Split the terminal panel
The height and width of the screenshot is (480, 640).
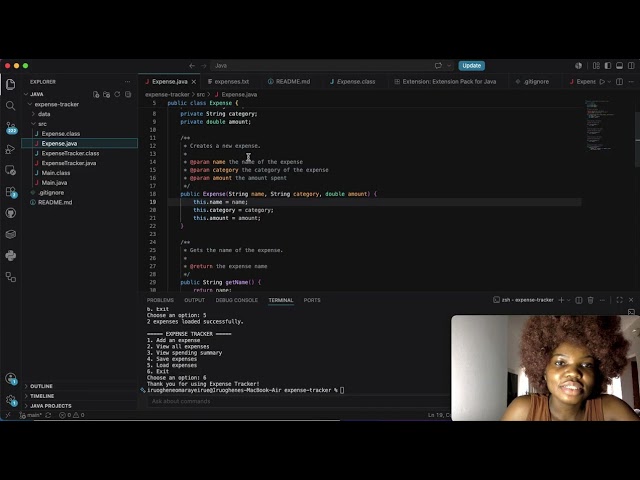tap(578, 300)
